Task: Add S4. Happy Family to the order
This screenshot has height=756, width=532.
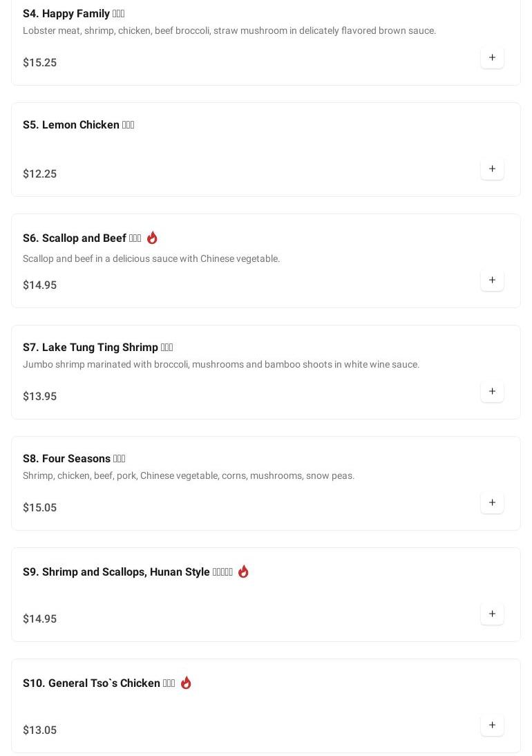Action: 492,57
